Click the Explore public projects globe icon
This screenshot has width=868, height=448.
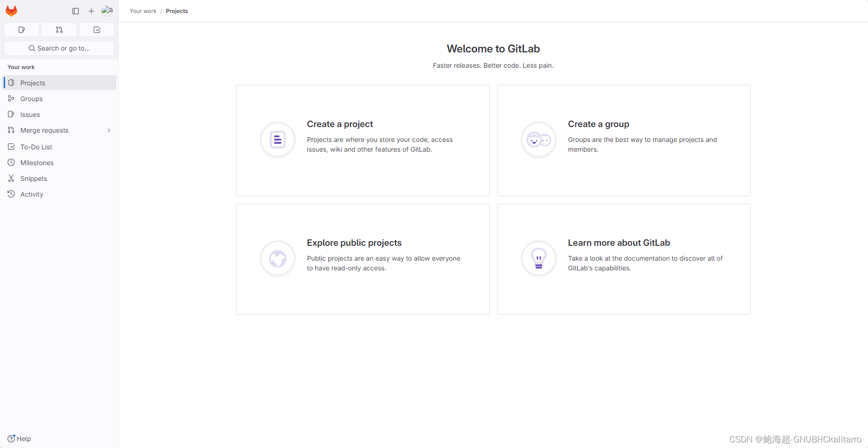coord(278,258)
